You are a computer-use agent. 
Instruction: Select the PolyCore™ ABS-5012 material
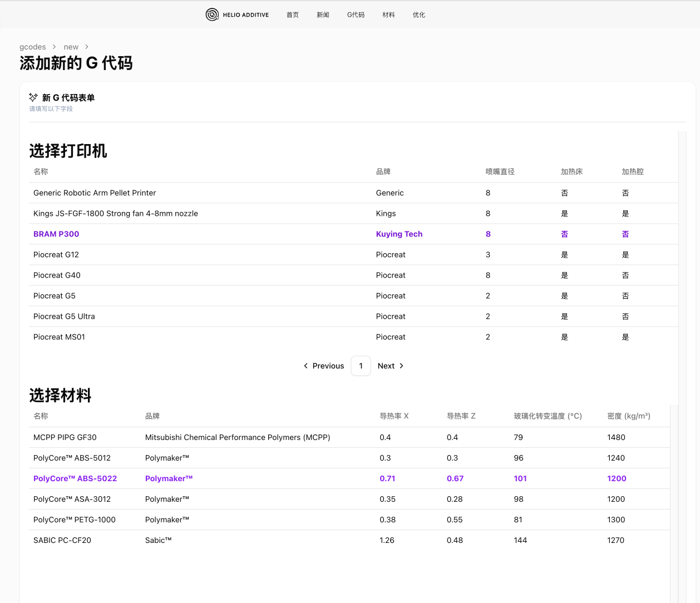(349, 458)
